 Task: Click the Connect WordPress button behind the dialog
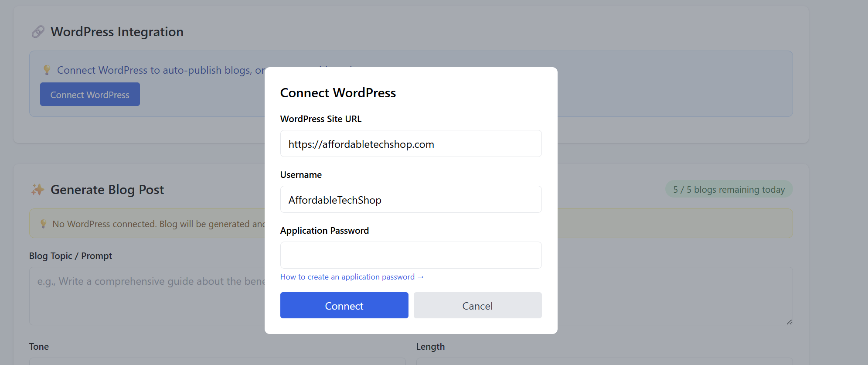pyautogui.click(x=90, y=95)
